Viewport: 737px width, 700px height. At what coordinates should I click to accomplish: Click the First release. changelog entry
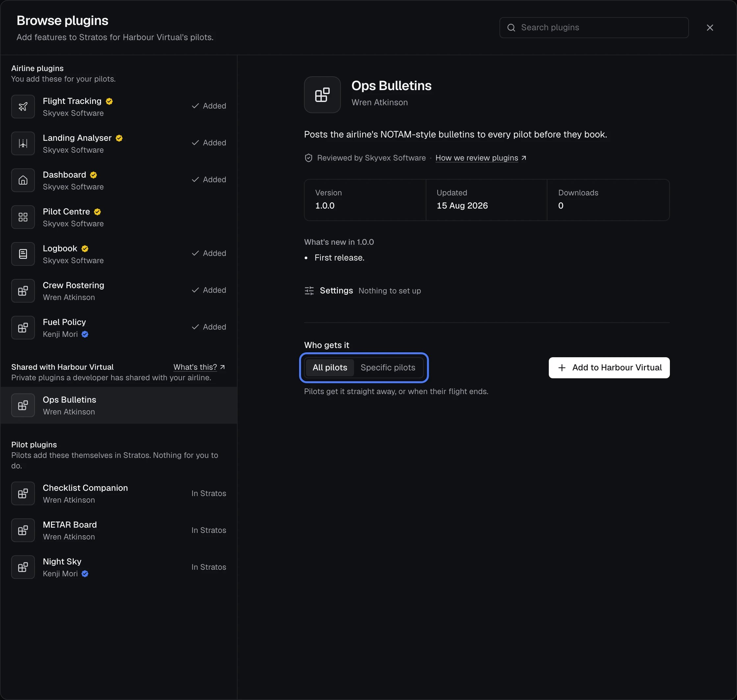(x=340, y=258)
